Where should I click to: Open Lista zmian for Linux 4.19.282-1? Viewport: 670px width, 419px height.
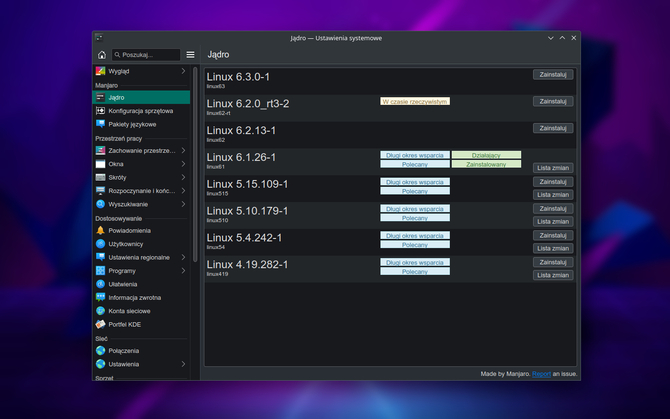point(553,275)
